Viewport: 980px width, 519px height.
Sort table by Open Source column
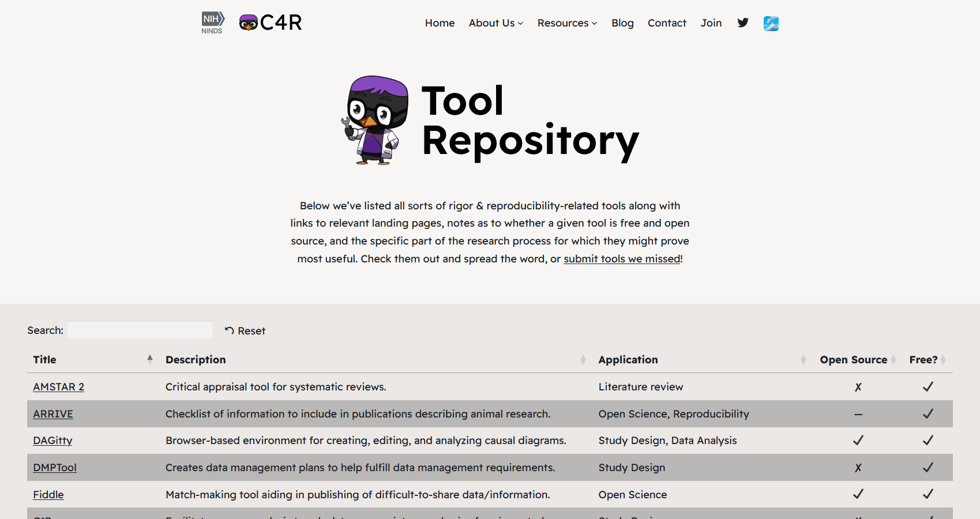858,360
